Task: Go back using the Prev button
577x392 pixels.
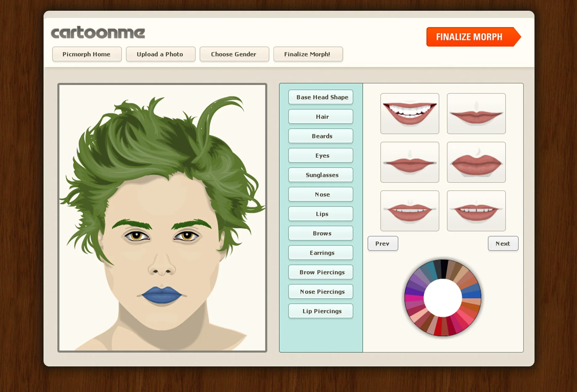Action: click(383, 243)
